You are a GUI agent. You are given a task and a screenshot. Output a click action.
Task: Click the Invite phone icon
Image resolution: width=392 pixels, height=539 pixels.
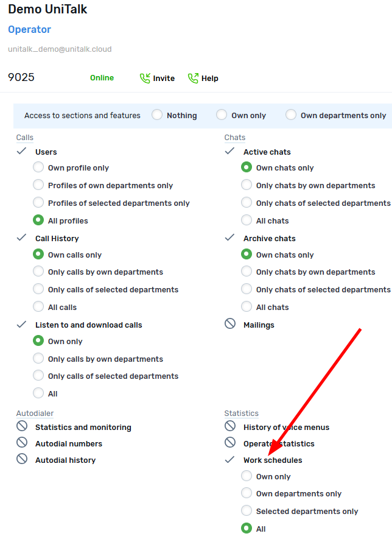(145, 79)
